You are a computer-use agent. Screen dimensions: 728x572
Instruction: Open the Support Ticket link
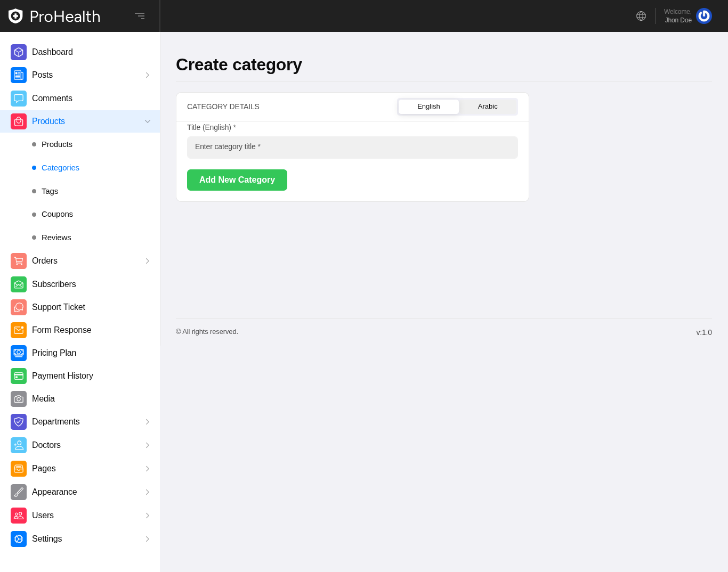(59, 307)
